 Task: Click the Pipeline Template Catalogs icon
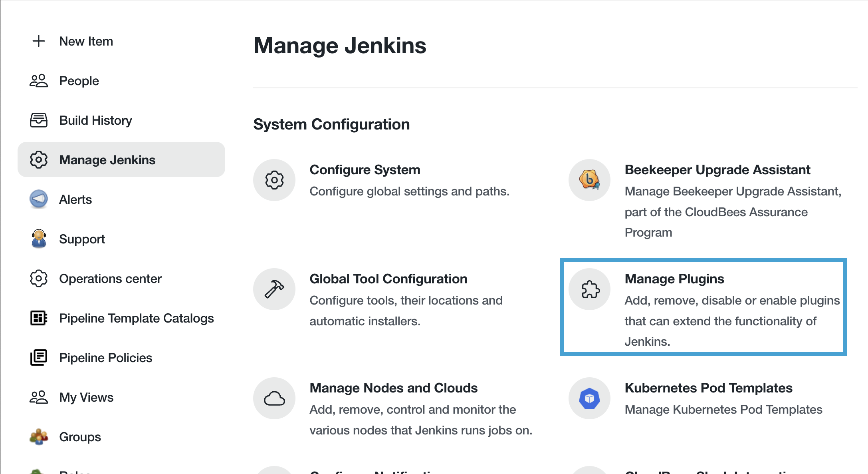(x=38, y=318)
